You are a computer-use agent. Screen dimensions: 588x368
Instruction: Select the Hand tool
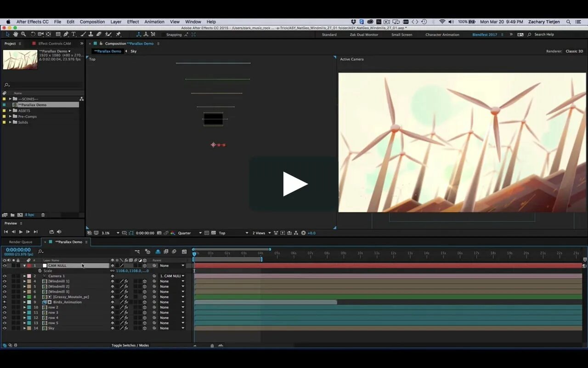(x=16, y=34)
